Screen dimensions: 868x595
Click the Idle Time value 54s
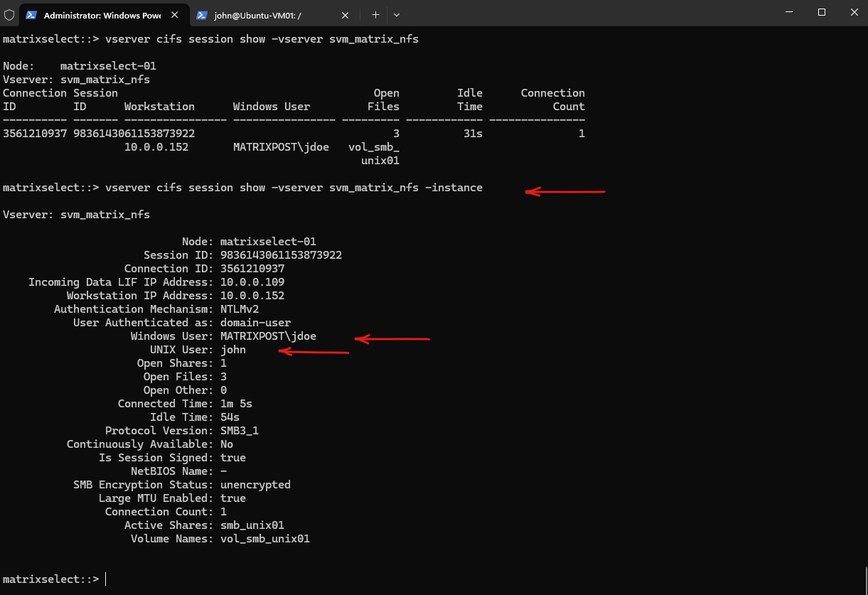[x=230, y=417]
